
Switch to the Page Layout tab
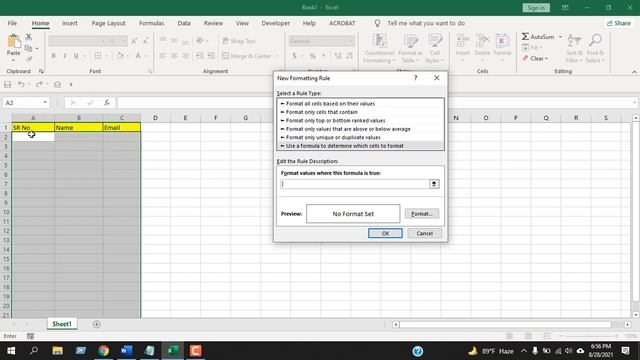coord(109,23)
